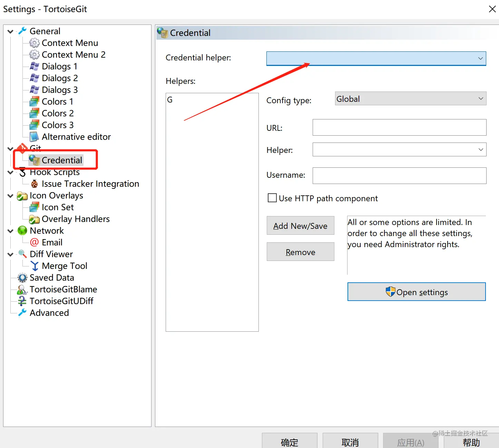Click the Hook Scripts hook icon
This screenshot has width=499, height=448.
pyautogui.click(x=22, y=172)
